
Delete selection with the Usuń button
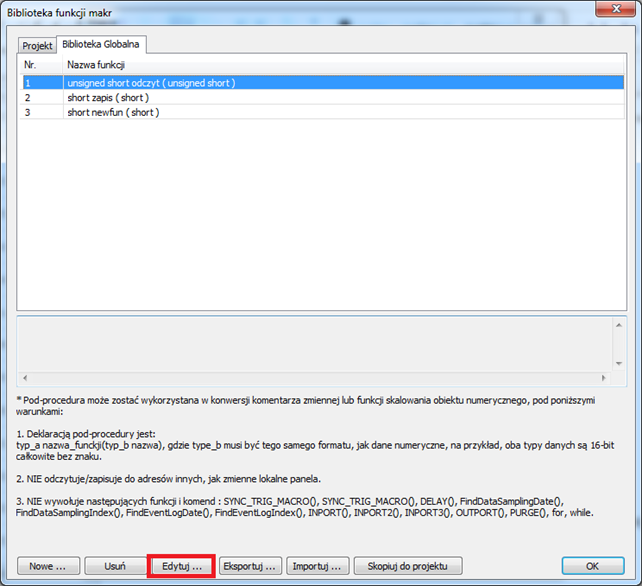click(x=115, y=566)
